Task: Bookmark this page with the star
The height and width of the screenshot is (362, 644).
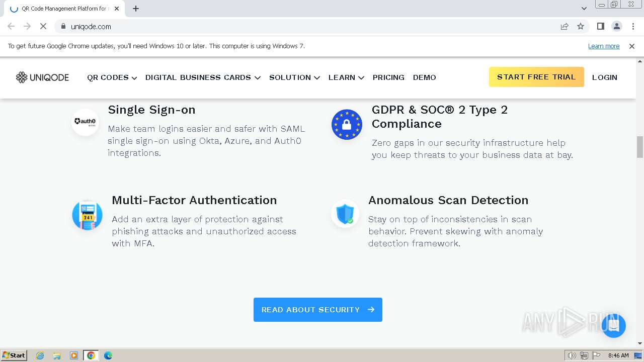Action: [x=581, y=27]
